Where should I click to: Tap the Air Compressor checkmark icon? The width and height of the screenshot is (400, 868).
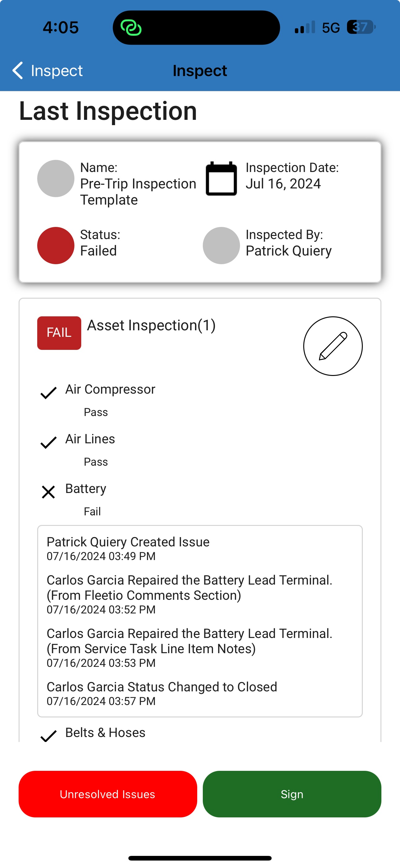coord(48,392)
